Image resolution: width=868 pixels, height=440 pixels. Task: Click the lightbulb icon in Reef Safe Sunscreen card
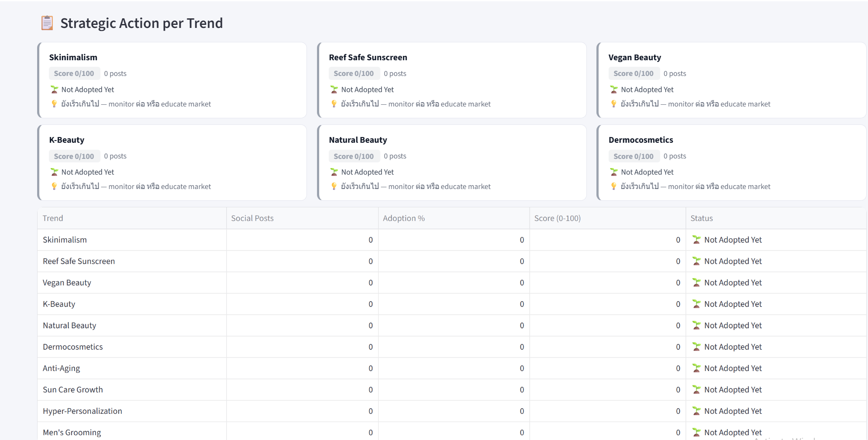pyautogui.click(x=334, y=104)
